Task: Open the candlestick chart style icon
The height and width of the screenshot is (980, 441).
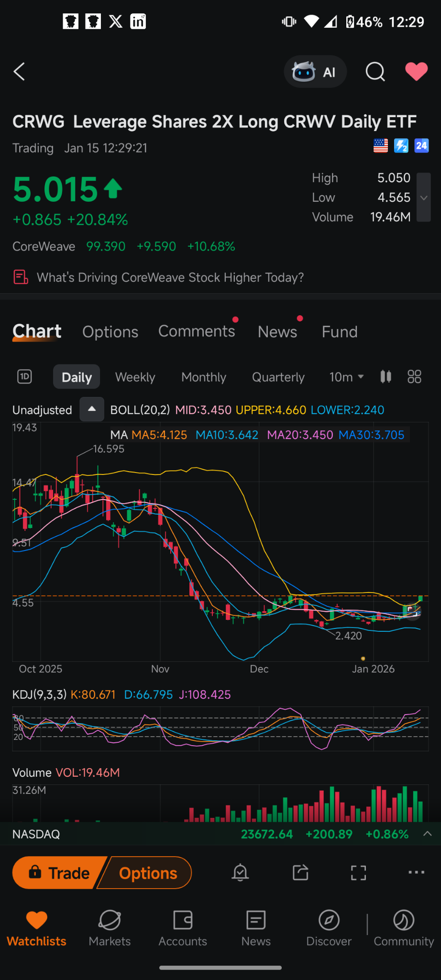Action: coord(386,377)
